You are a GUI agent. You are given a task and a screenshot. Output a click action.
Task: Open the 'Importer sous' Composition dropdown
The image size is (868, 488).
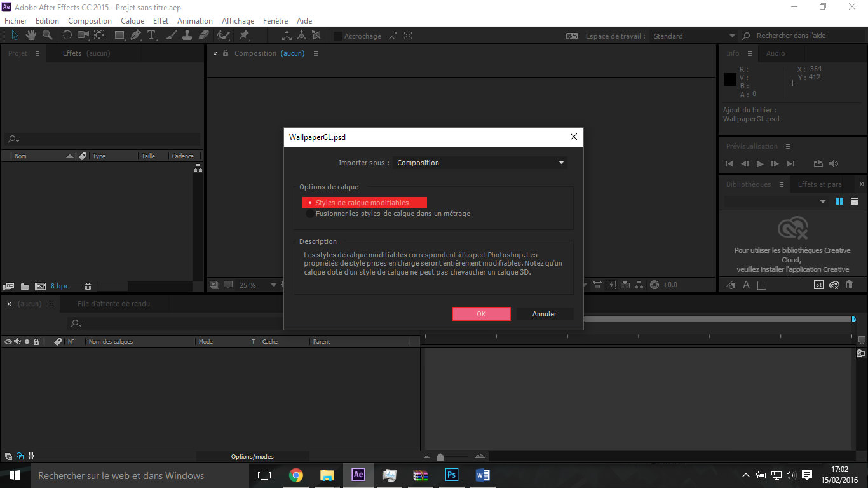480,163
